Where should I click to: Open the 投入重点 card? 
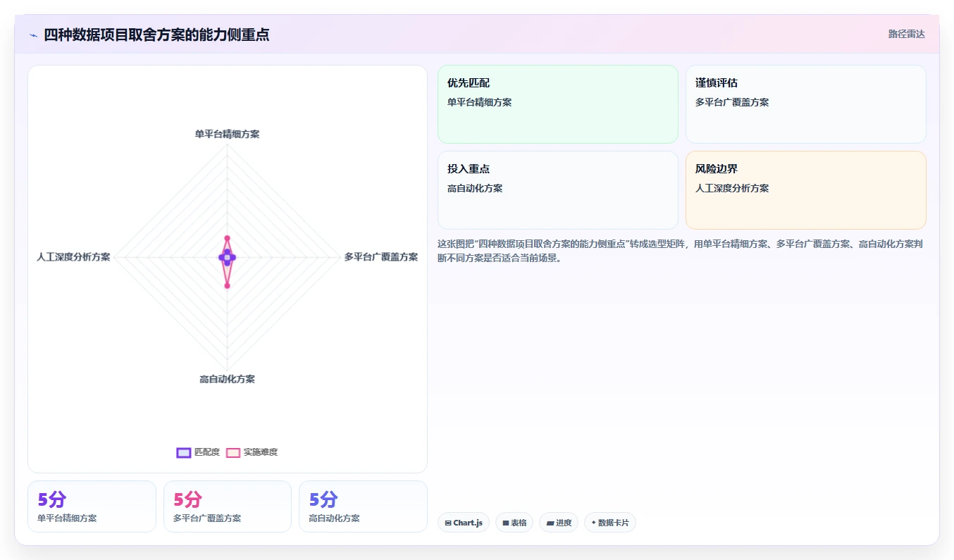(558, 190)
